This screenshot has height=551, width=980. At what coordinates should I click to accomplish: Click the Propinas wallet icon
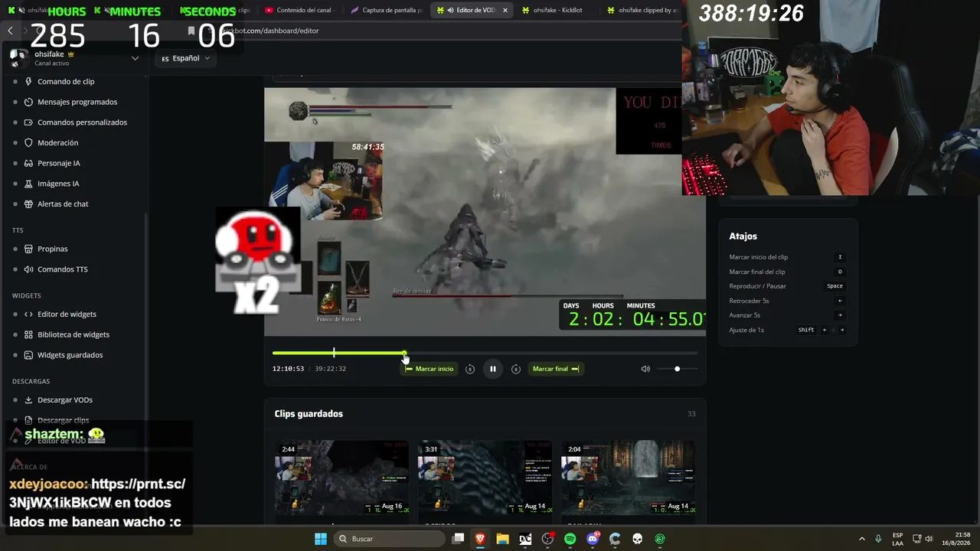pos(28,249)
